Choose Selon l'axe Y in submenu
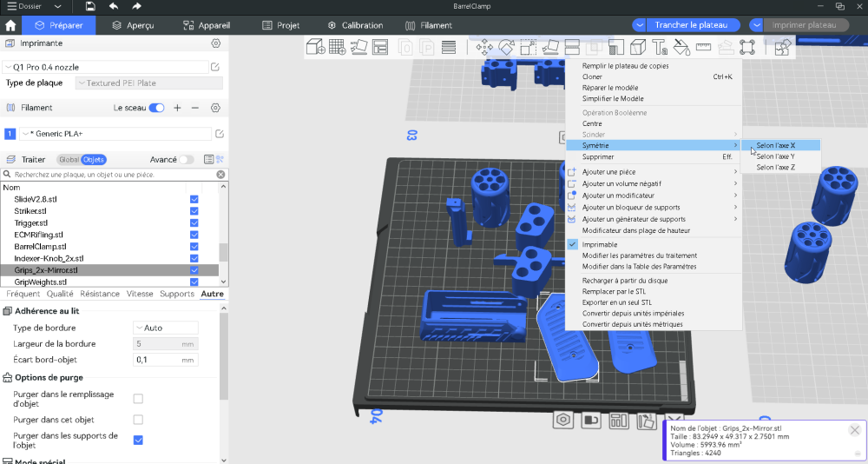This screenshot has width=868, height=464. (x=775, y=156)
